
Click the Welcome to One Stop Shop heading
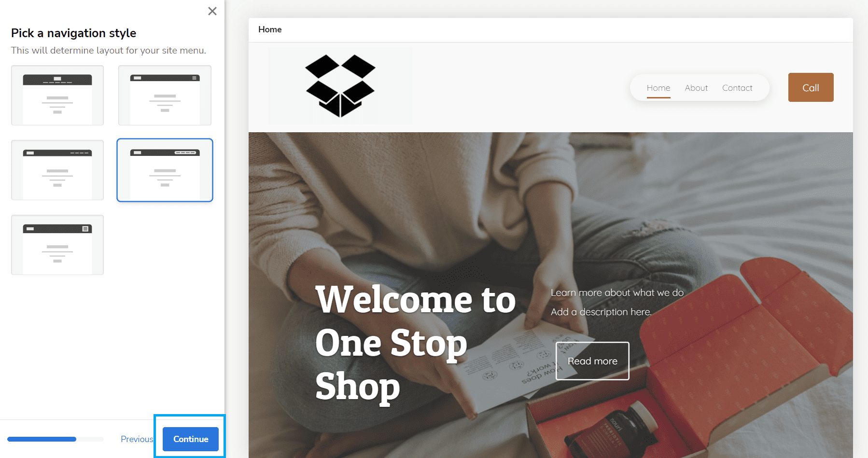[416, 343]
